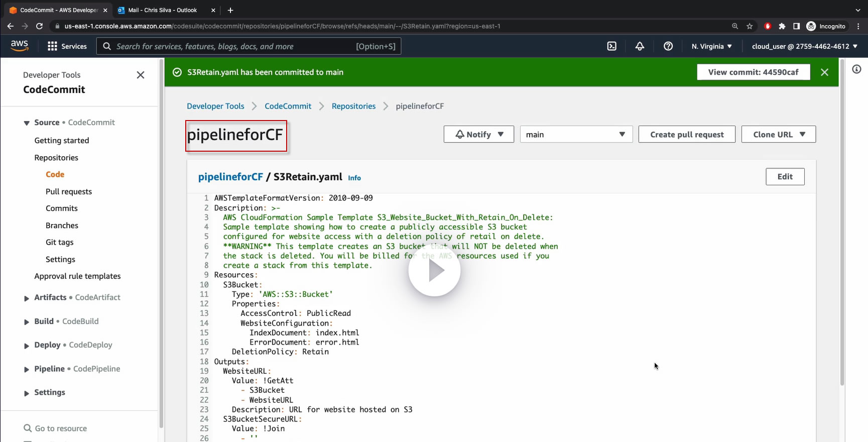Screen dimensions: 868x442
Task: Follow the CodeCommit breadcrumb link
Action: coord(288,106)
